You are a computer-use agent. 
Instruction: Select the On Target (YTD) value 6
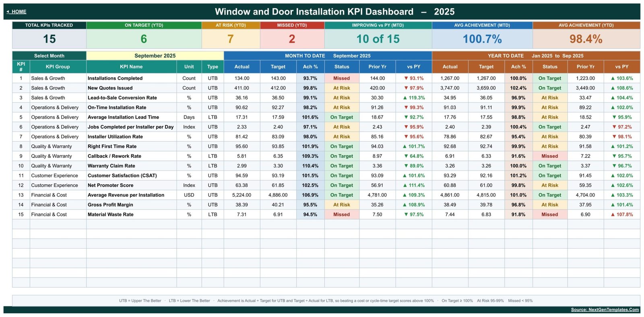tap(144, 39)
